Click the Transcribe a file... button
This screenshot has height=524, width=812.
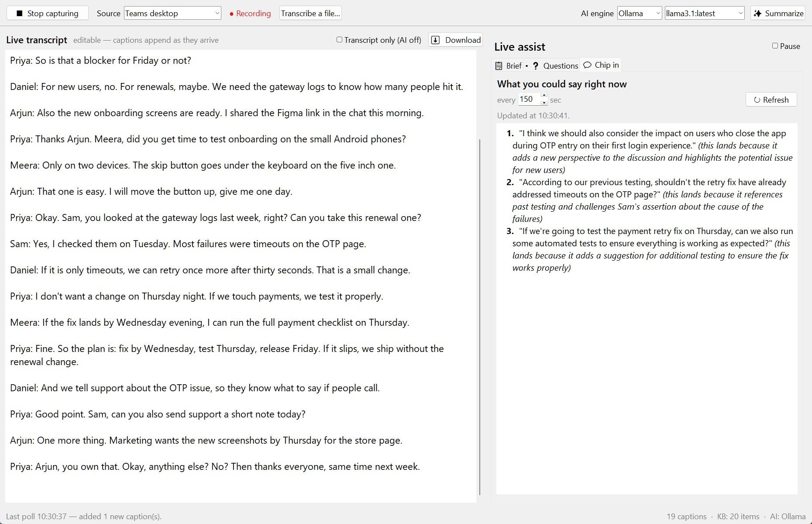pos(310,13)
